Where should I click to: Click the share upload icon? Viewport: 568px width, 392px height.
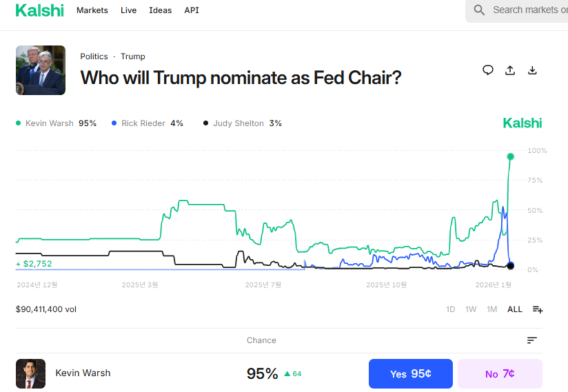[x=510, y=70]
